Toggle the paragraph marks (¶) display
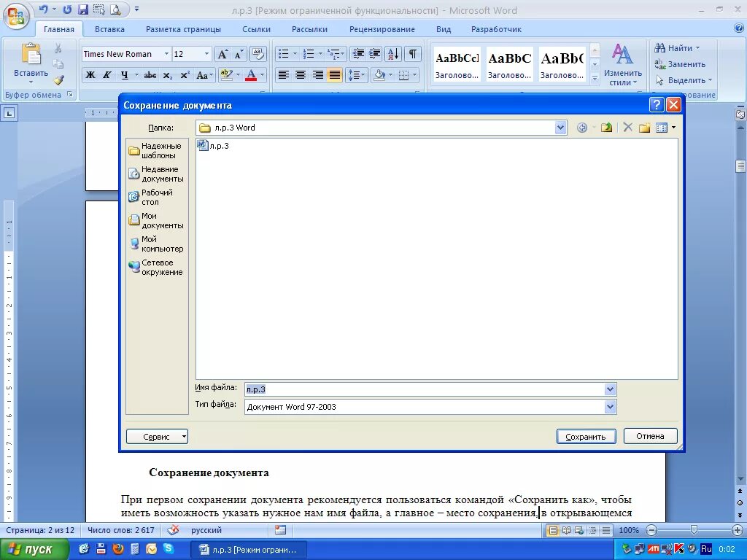Image resolution: width=747 pixels, height=560 pixels. [413, 54]
